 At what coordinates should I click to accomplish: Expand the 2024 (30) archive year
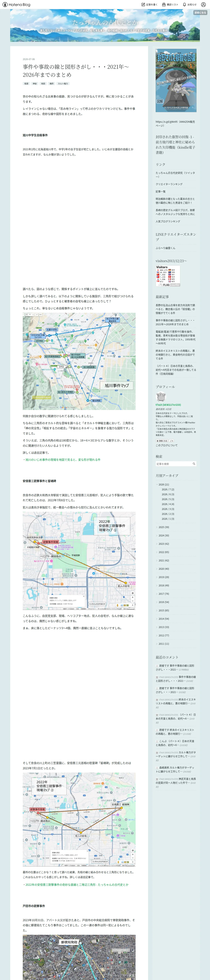(x=157, y=536)
